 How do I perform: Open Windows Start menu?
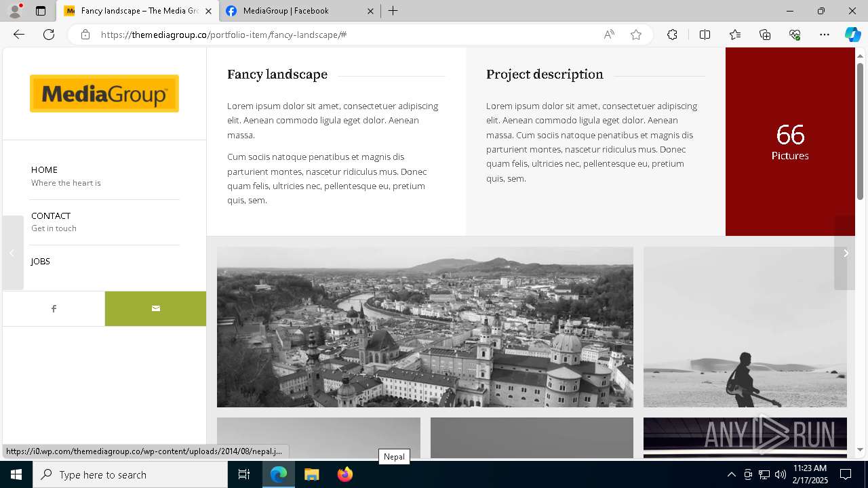click(x=16, y=474)
